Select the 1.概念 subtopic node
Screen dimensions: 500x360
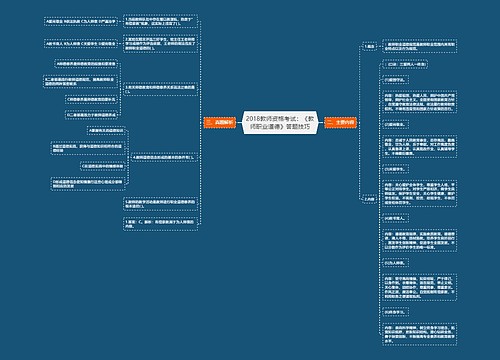[x=369, y=46]
